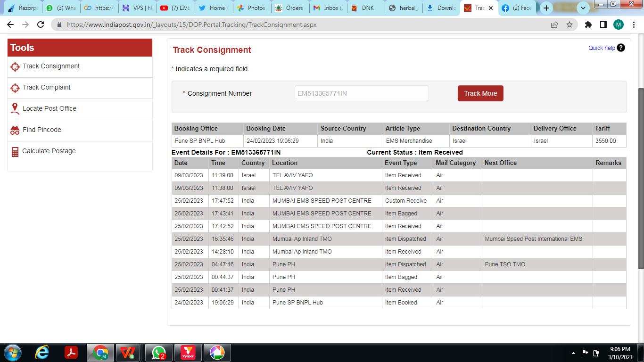Click the URL address bar
The height and width of the screenshot is (362, 644).
(302, 25)
